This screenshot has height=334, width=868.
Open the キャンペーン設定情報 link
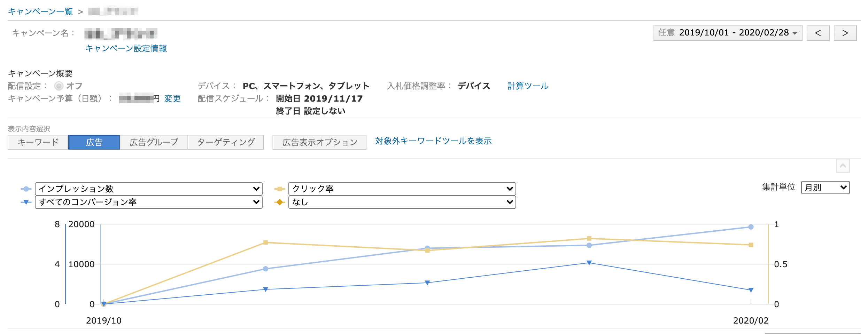[126, 48]
